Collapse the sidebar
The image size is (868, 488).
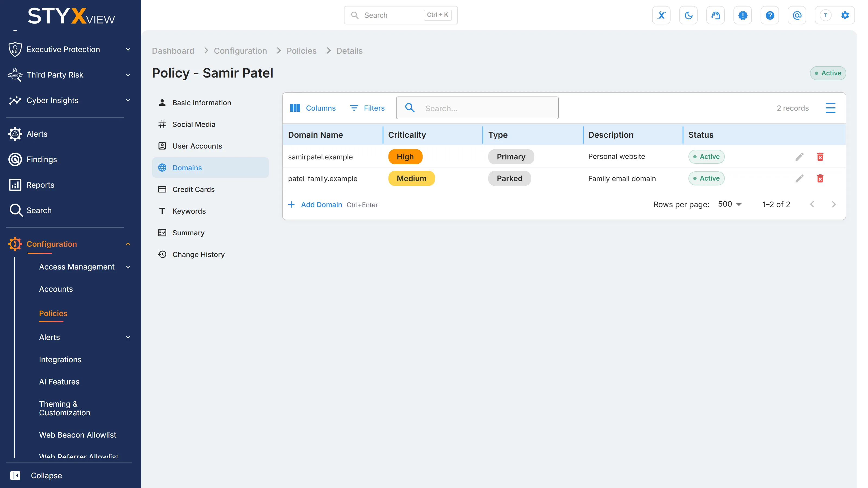point(36,476)
